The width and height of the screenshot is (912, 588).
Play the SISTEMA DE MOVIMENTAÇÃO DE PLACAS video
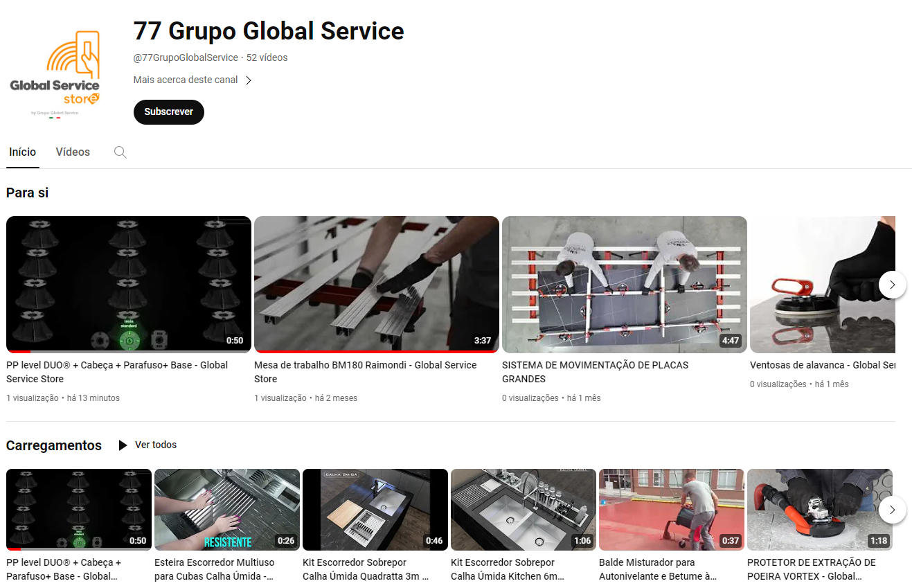[x=624, y=284]
